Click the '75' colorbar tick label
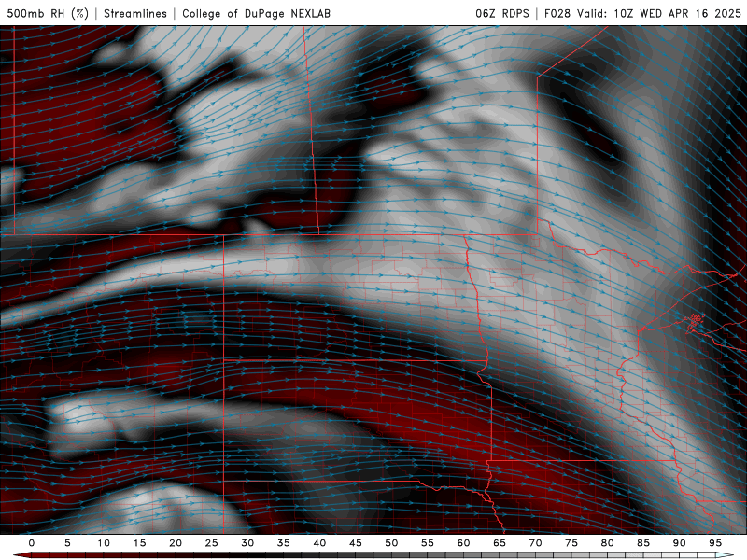 pos(571,543)
